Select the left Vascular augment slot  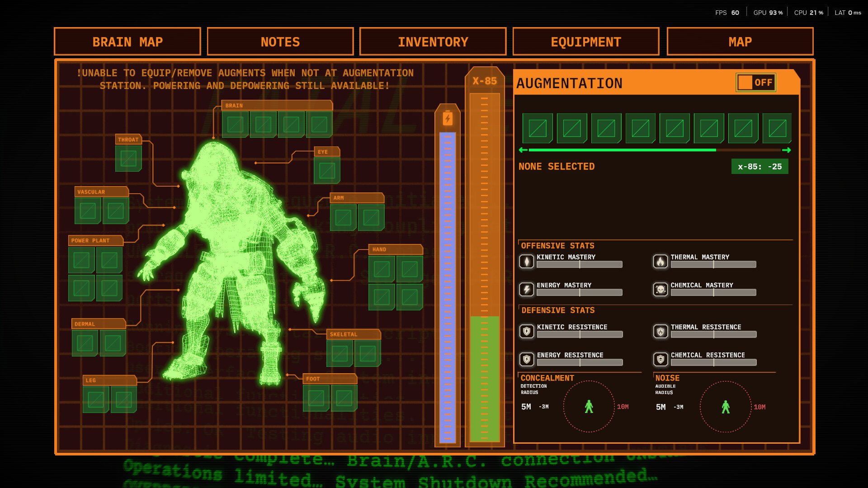[x=88, y=211]
